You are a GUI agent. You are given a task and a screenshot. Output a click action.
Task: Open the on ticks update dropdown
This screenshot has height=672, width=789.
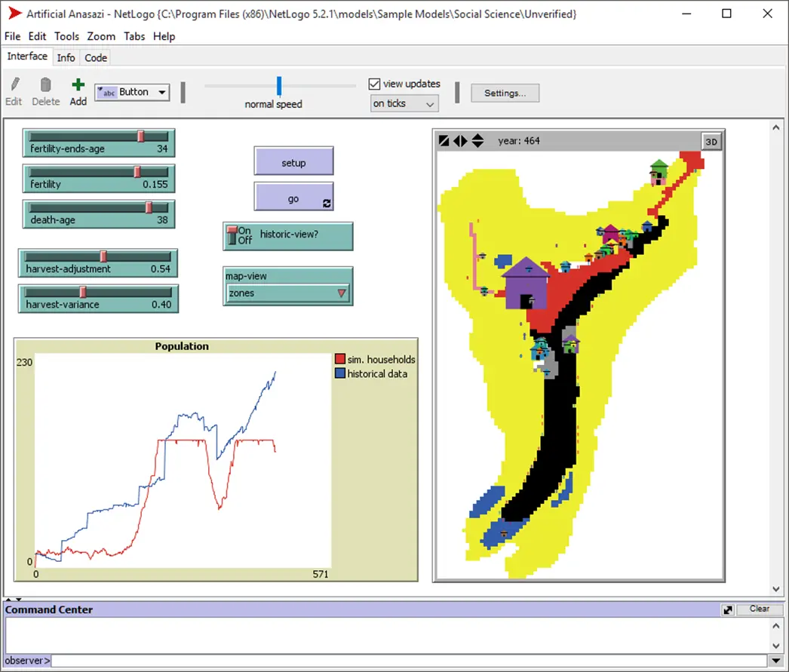404,104
